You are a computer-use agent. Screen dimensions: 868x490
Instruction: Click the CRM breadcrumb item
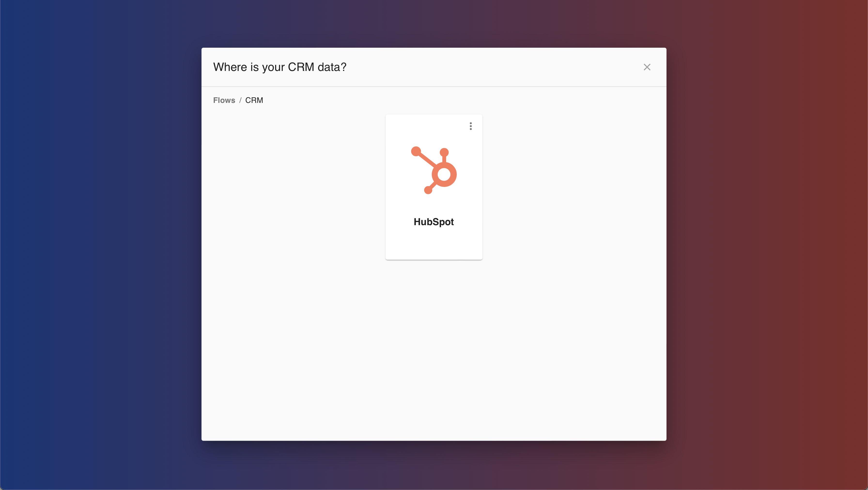(x=254, y=100)
